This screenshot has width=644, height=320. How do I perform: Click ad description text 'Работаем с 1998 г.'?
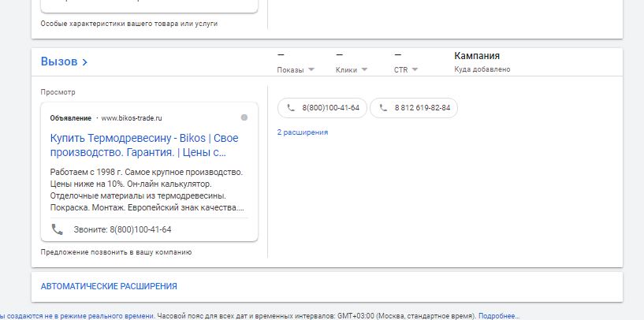[147, 190]
